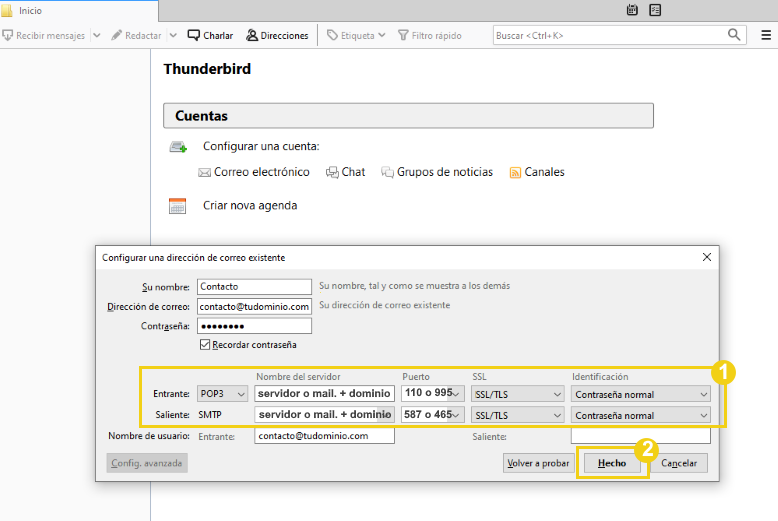Click the add-account icon beside Configurar una cuenta
This screenshot has height=521, width=778.
coord(178,147)
